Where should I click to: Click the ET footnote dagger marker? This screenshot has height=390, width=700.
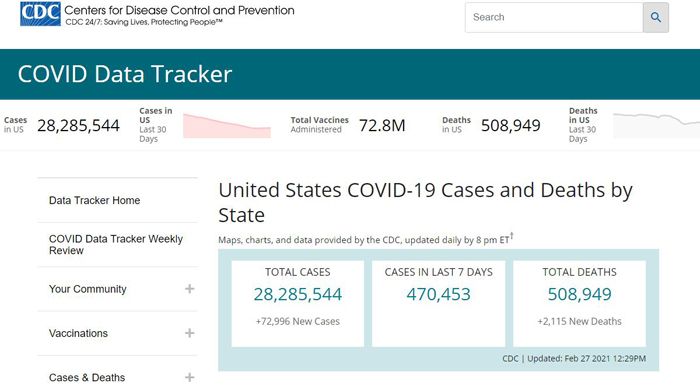pos(512,235)
